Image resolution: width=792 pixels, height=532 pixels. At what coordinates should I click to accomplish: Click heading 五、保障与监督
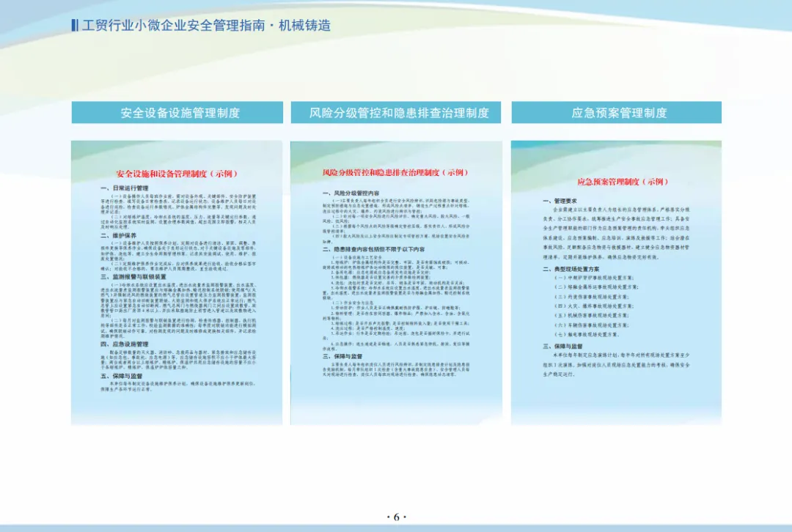click(x=121, y=376)
